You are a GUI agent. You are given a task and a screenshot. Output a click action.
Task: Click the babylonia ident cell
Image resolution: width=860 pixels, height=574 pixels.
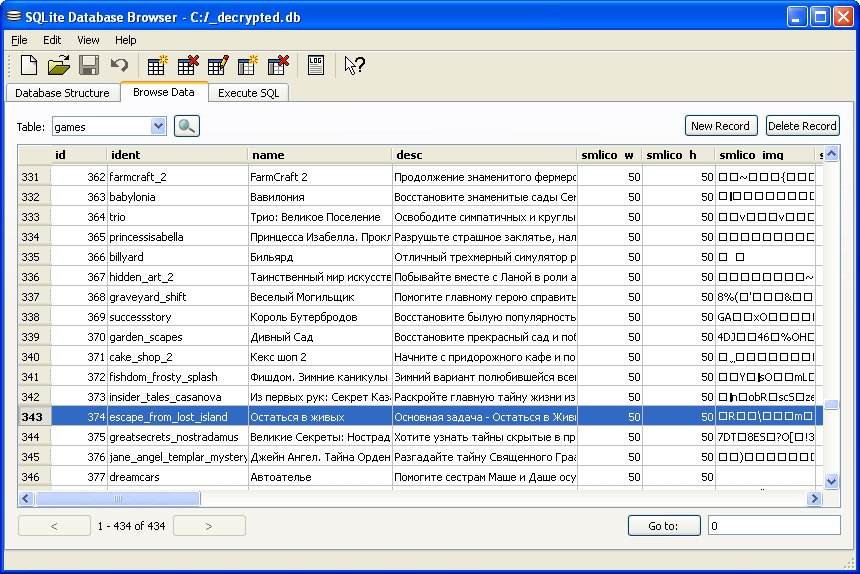177,197
